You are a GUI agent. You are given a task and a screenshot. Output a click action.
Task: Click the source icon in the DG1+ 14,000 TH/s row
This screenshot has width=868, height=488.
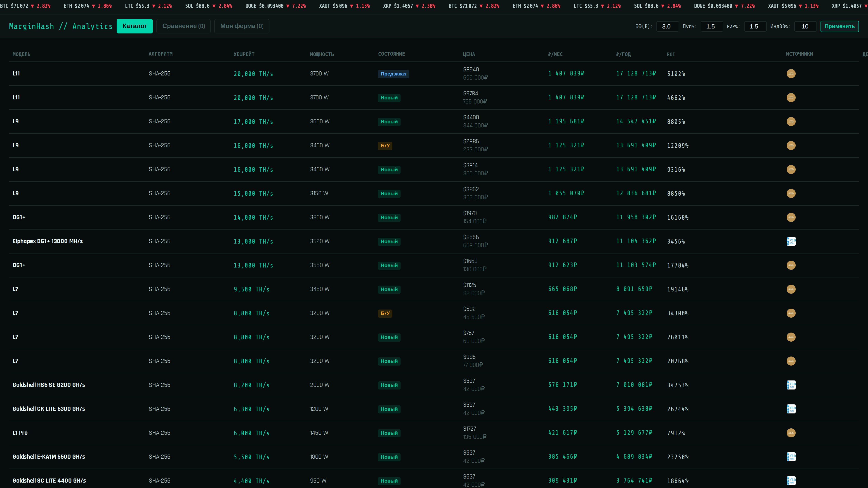coord(791,217)
